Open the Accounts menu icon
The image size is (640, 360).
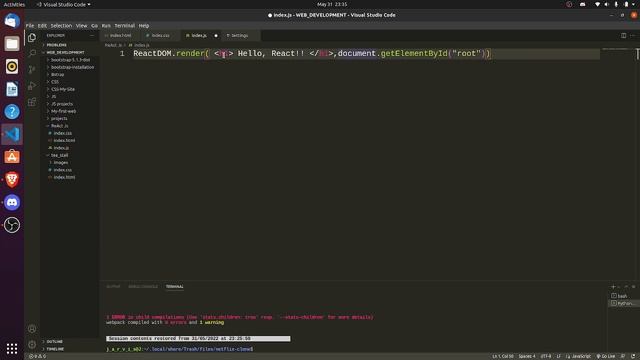coord(32,329)
